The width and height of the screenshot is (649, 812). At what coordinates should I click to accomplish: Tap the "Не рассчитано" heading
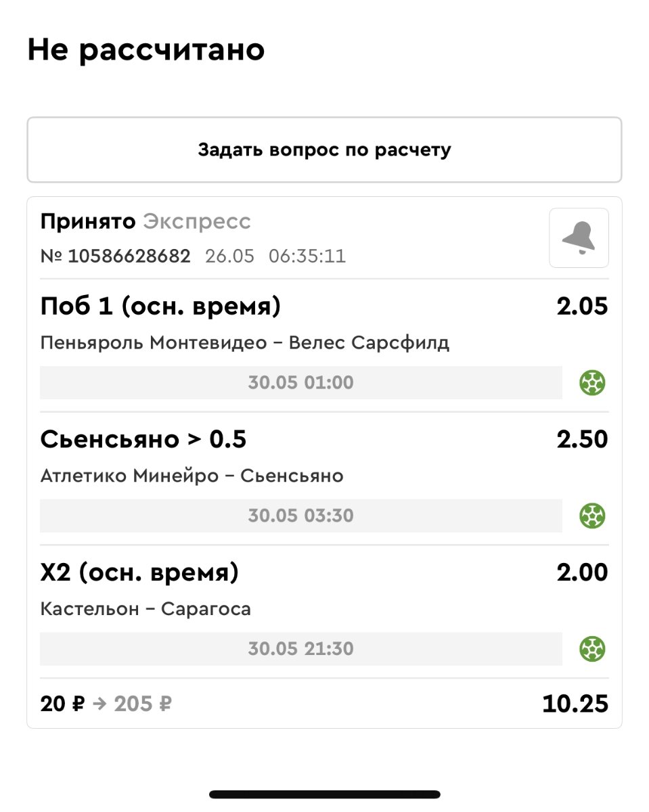(x=146, y=50)
